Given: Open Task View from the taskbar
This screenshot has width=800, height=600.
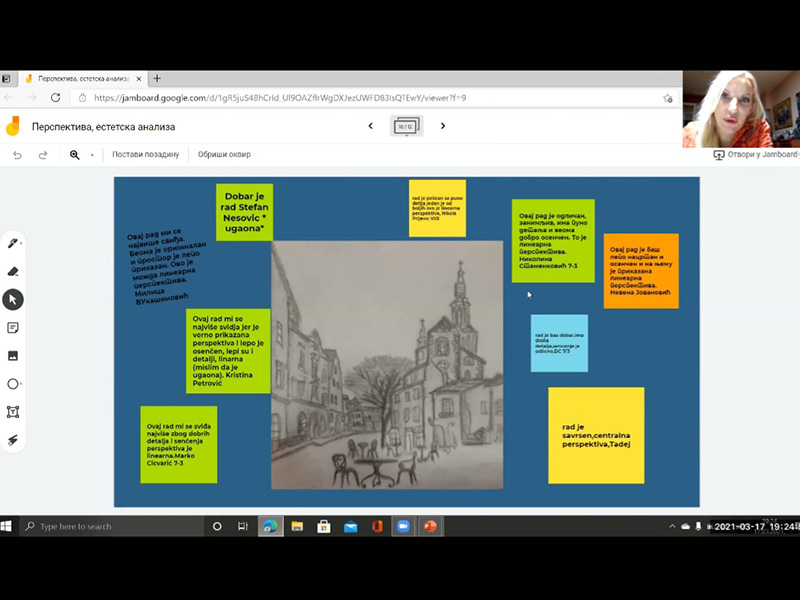Looking at the screenshot, I should click(x=243, y=526).
